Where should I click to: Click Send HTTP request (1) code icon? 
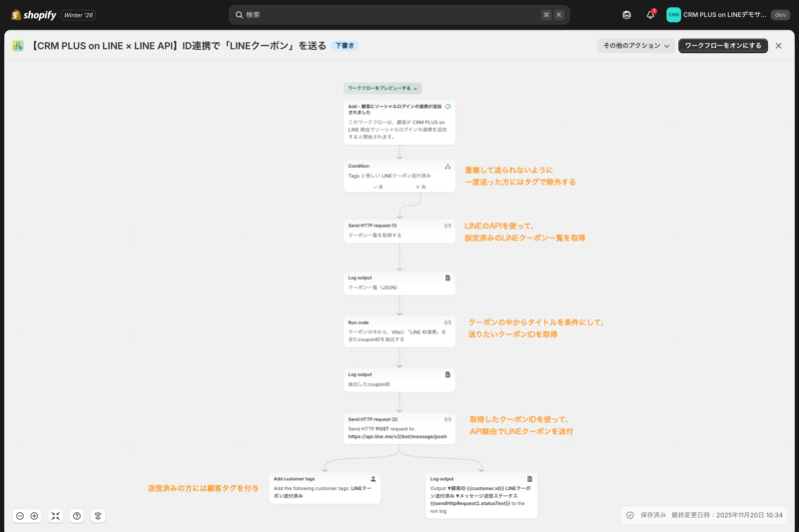[x=447, y=226]
